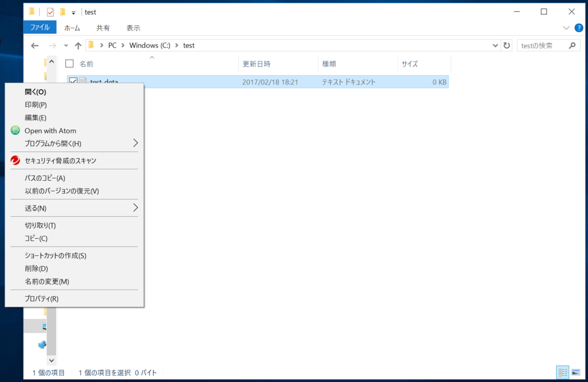Screen dimensions: 588x382
Task: Toggle the select-all checkbox in header
Action: (69, 64)
